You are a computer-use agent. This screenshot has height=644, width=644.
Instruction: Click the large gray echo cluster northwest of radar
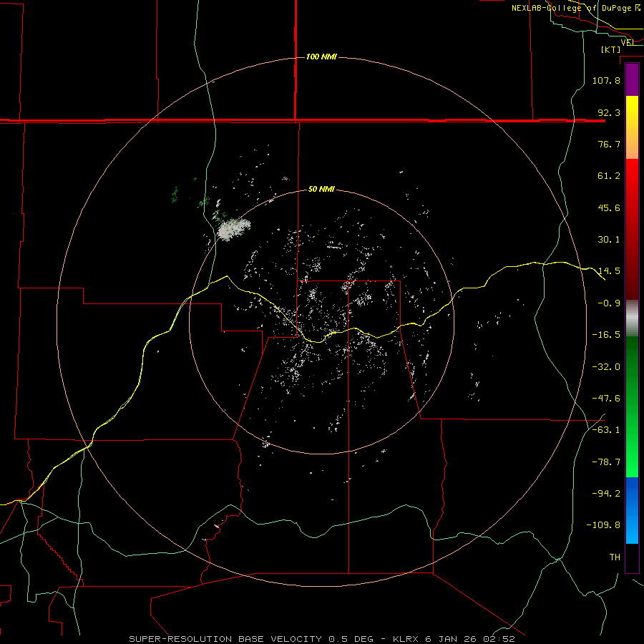233,229
